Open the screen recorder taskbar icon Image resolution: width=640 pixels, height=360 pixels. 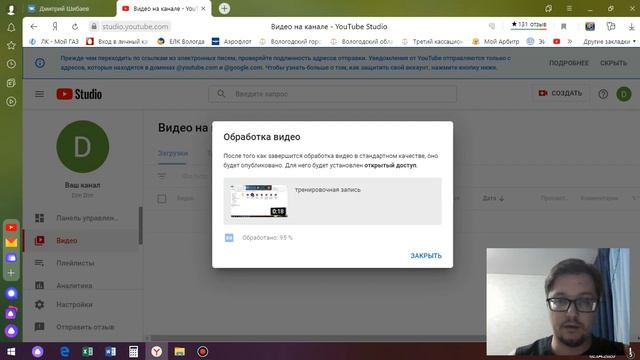[x=202, y=351]
